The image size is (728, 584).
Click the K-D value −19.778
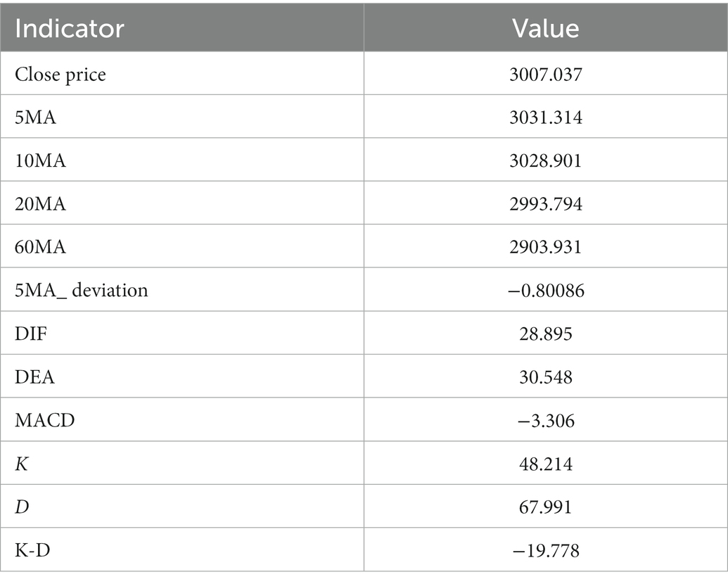tap(546, 550)
